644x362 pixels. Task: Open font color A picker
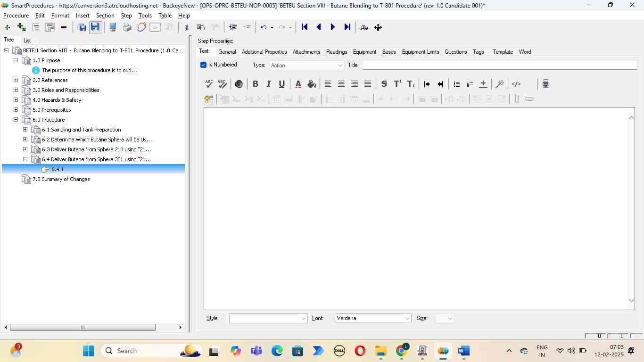click(298, 84)
